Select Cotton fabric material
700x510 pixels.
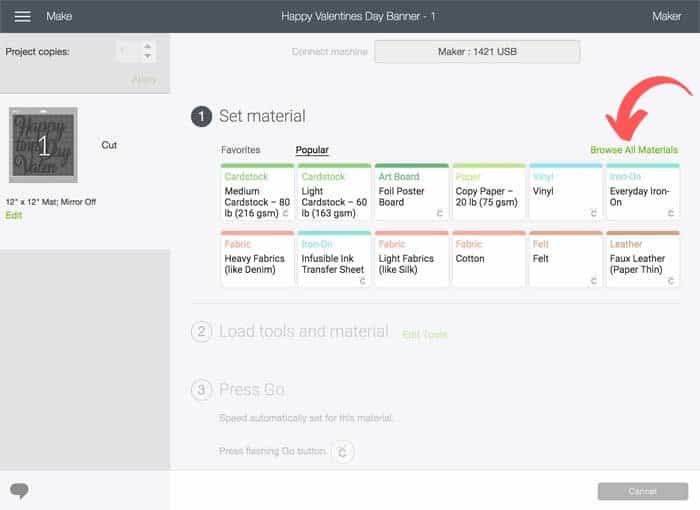point(489,259)
